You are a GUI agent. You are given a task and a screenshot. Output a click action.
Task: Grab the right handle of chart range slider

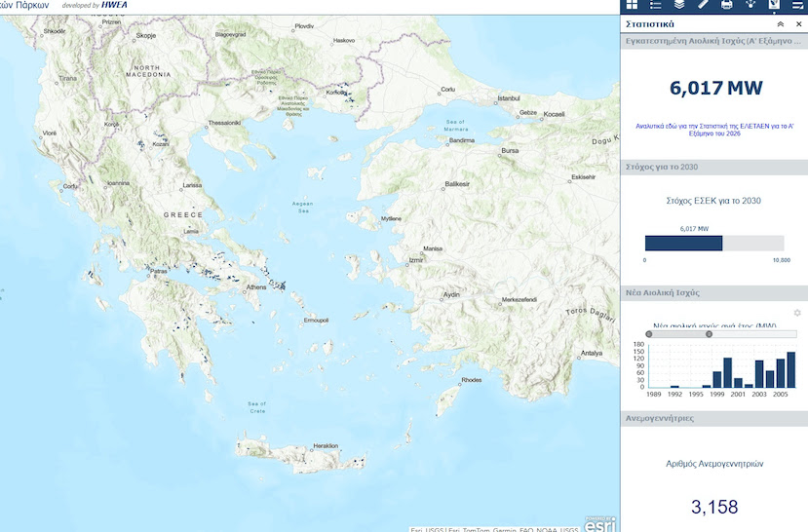(x=709, y=334)
